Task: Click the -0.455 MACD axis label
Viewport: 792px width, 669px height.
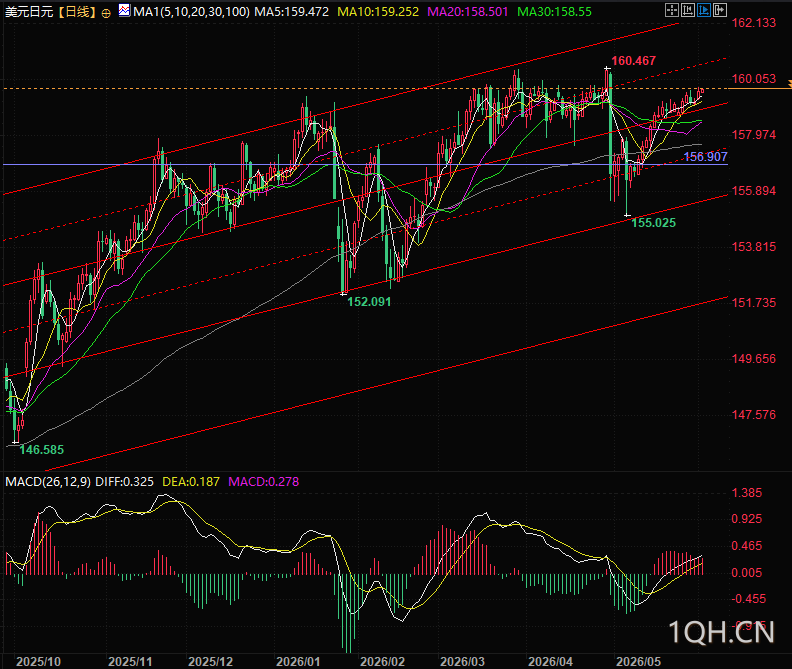Action: (749, 599)
